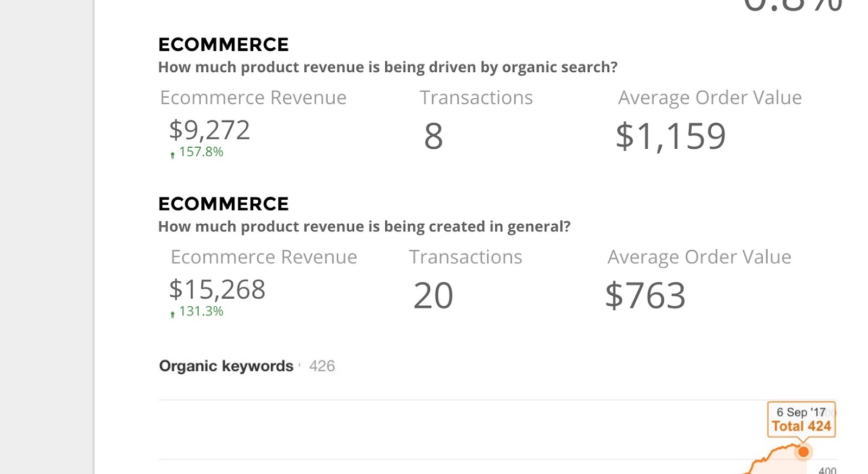868x474 pixels.
Task: Click the $763 Average Order Value figure
Action: 645,296
